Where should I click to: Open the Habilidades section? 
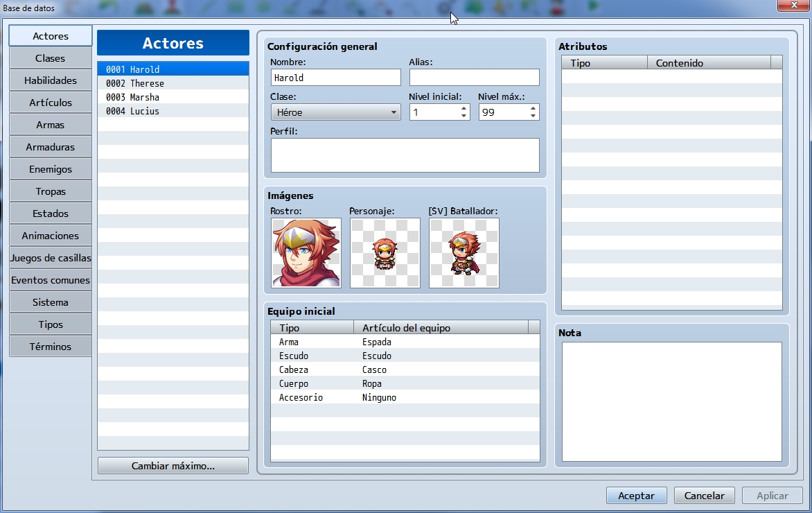click(50, 80)
